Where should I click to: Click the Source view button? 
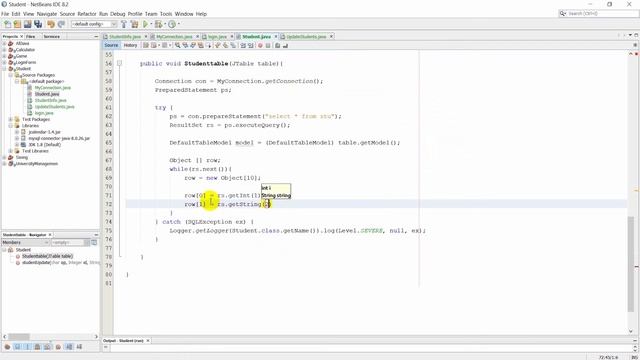[111, 45]
